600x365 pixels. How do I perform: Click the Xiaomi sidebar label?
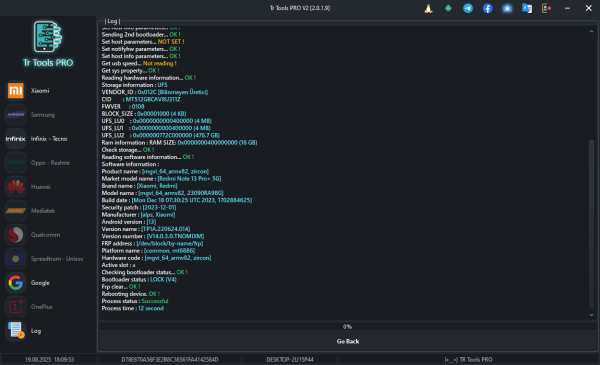40,91
